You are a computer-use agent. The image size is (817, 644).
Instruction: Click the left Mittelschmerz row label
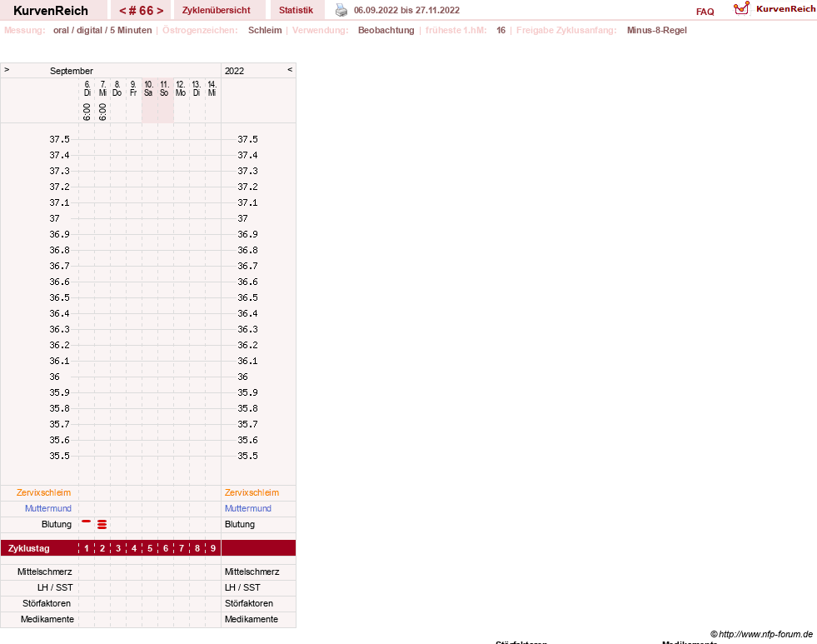tap(45, 572)
